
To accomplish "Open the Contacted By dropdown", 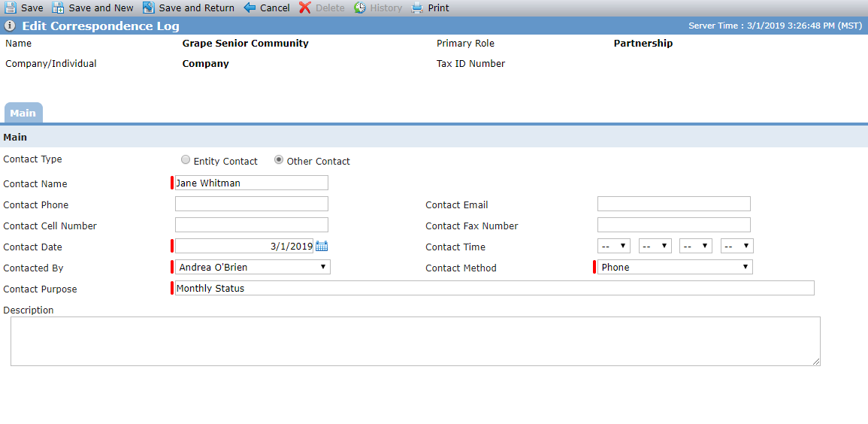I will pyautogui.click(x=253, y=268).
